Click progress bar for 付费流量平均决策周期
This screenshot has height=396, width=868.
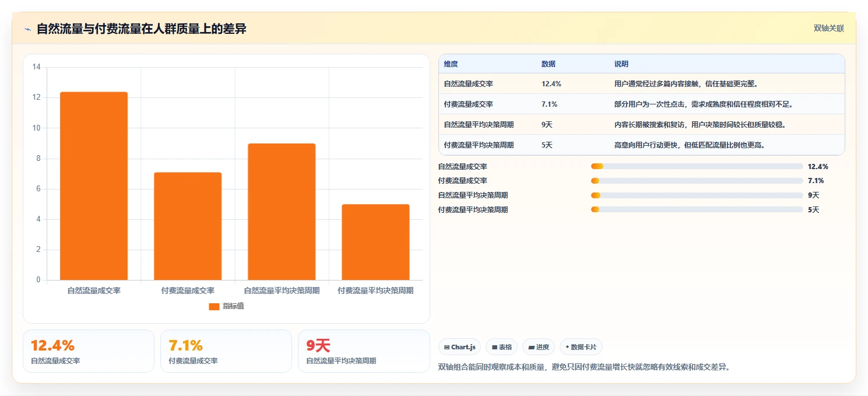[697, 209]
